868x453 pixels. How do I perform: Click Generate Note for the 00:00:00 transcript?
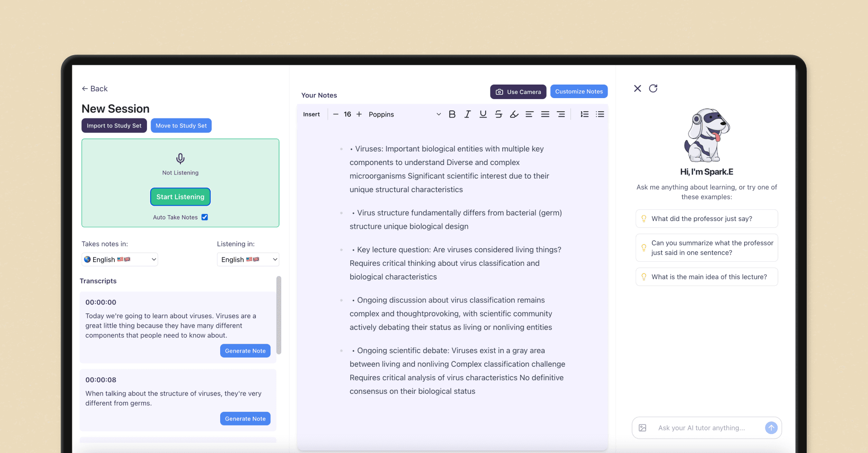click(245, 350)
